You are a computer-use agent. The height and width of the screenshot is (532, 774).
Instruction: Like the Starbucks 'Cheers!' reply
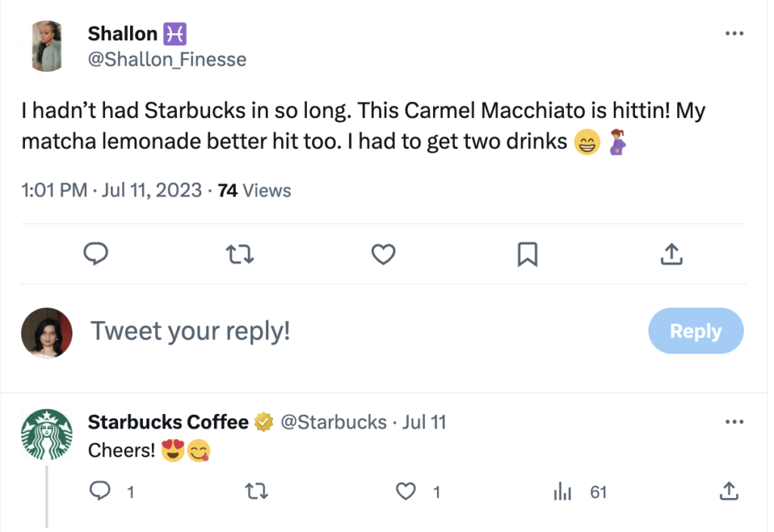click(407, 492)
